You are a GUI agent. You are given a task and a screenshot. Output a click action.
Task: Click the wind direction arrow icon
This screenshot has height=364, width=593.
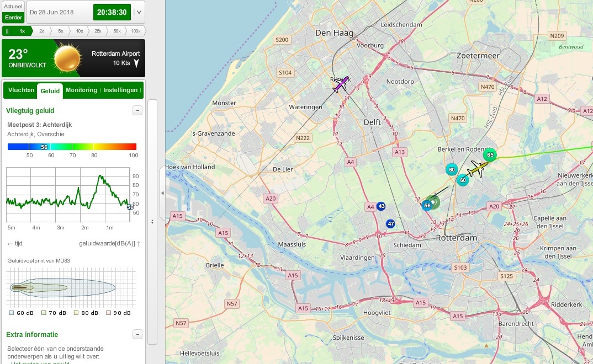pos(136,63)
